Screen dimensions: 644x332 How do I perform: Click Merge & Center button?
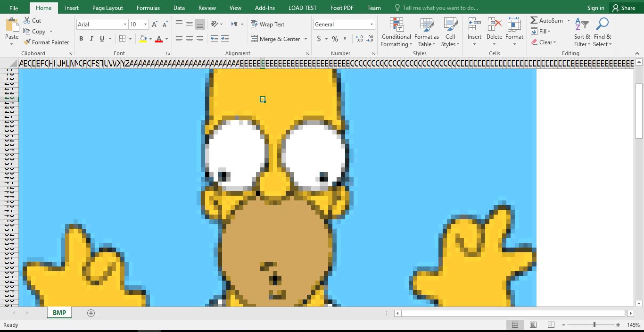(275, 39)
